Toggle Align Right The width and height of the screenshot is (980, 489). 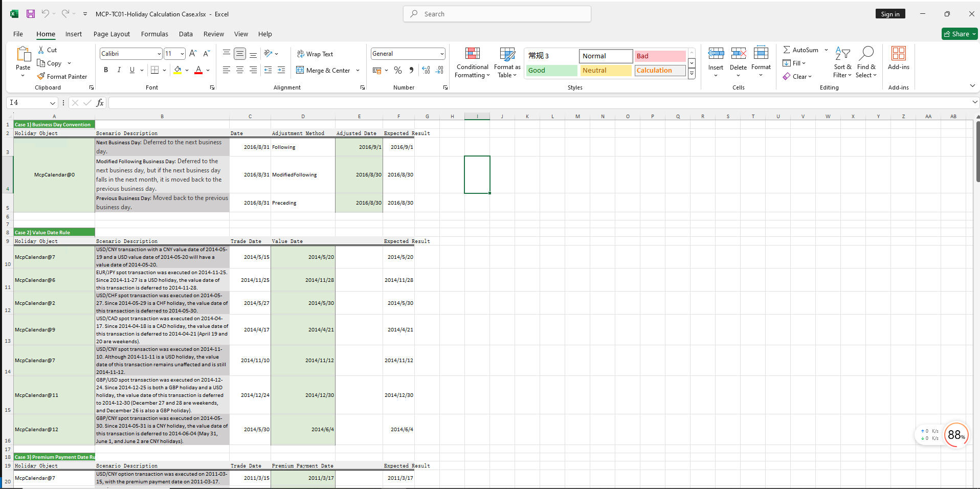253,70
